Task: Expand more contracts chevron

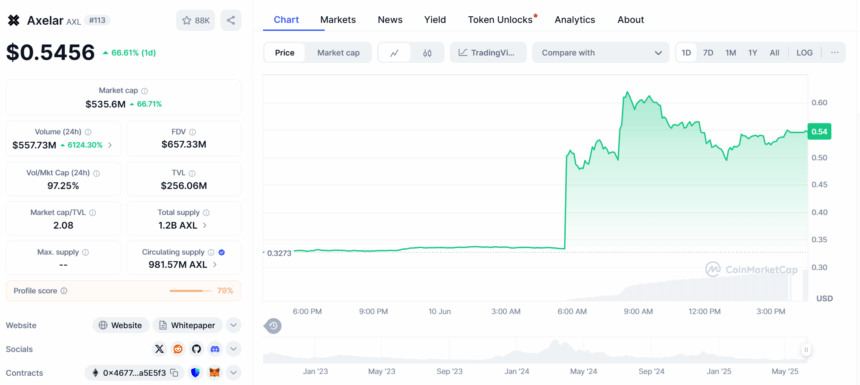Action: (x=233, y=373)
